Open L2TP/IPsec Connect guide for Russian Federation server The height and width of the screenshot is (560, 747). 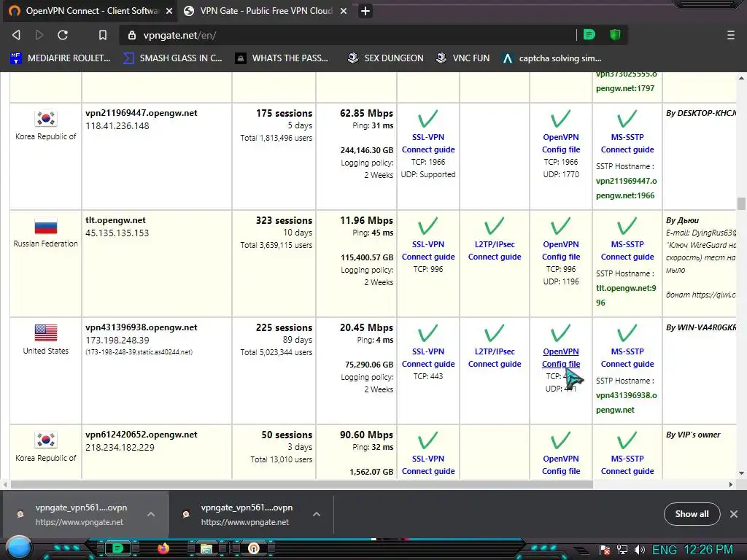tap(495, 251)
